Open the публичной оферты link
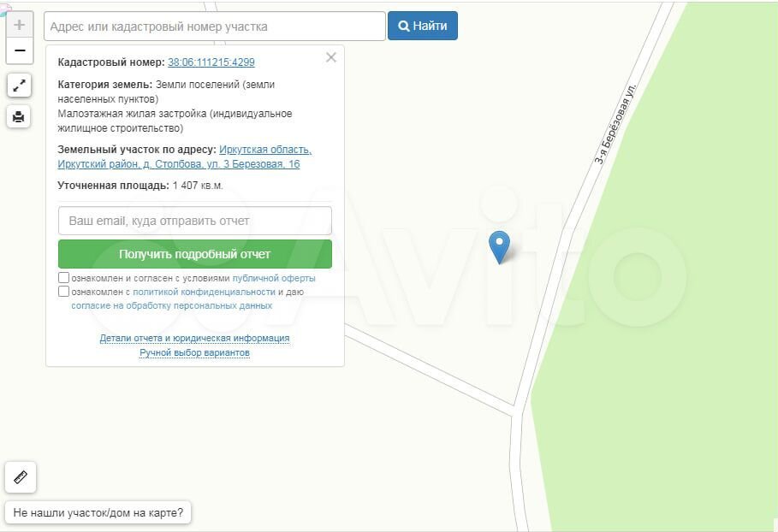Viewport: 778px width, 532px height. tap(273, 278)
